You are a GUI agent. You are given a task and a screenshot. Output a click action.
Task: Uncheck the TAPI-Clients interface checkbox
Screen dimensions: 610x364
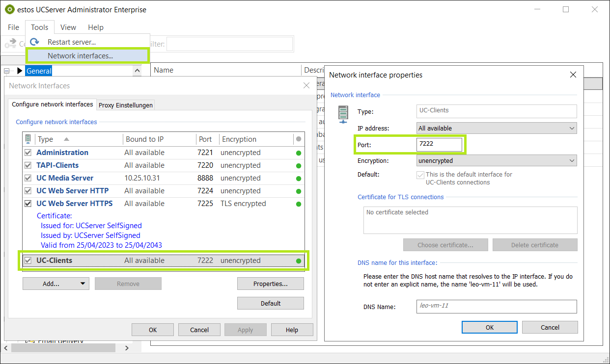[x=28, y=166]
